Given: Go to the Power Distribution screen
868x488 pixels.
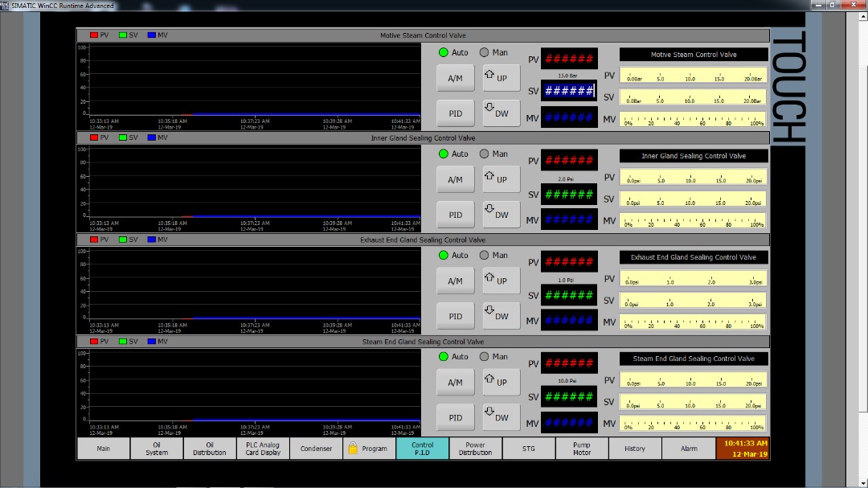Looking at the screenshot, I should (x=475, y=449).
